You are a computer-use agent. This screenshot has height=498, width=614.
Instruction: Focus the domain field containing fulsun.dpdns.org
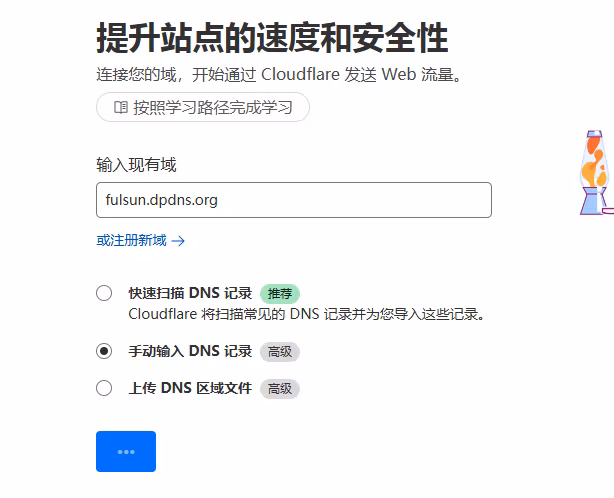pyautogui.click(x=293, y=200)
